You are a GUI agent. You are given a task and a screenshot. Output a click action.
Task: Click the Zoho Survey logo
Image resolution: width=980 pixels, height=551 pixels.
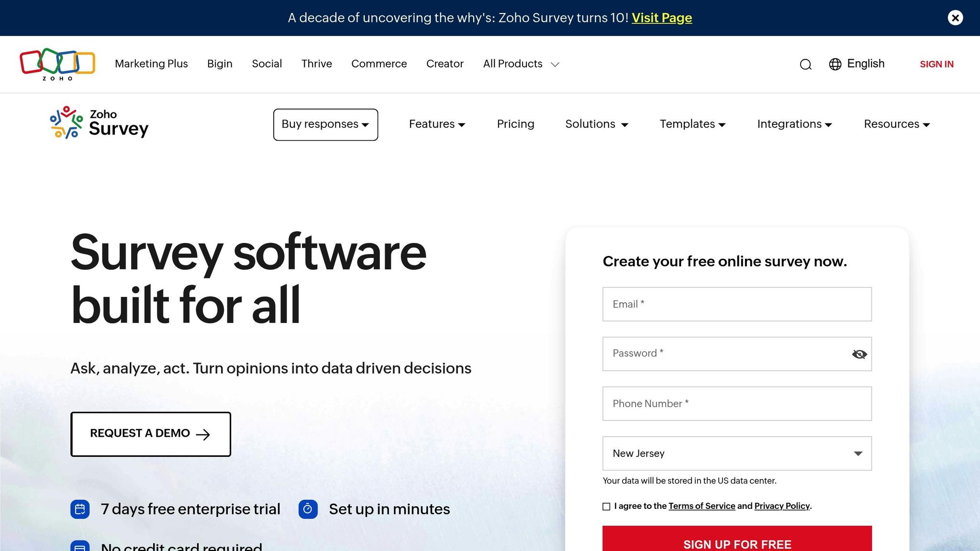pyautogui.click(x=100, y=123)
